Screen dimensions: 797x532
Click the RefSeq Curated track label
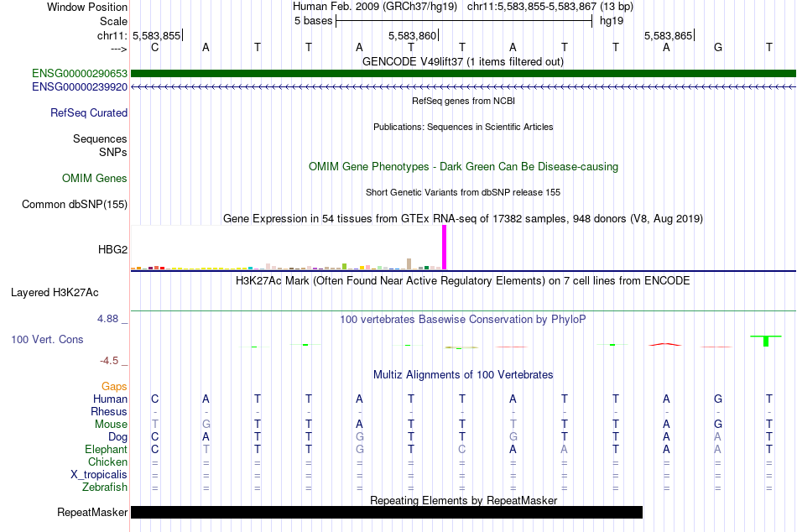tap(88, 113)
